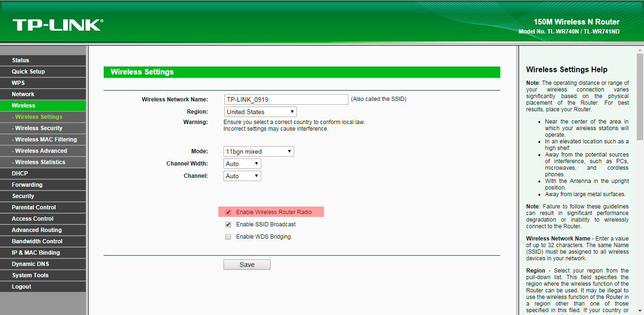Screen dimensions: 644x315
Task: Open Dynamic DNS settings
Action: point(43,264)
